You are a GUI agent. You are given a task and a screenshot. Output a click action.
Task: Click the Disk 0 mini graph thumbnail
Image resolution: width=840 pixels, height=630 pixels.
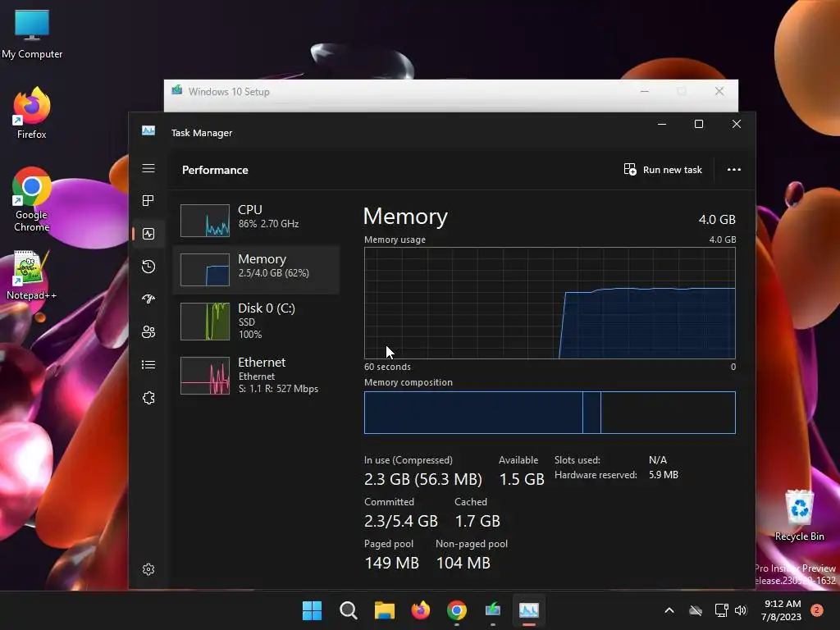[x=204, y=322]
